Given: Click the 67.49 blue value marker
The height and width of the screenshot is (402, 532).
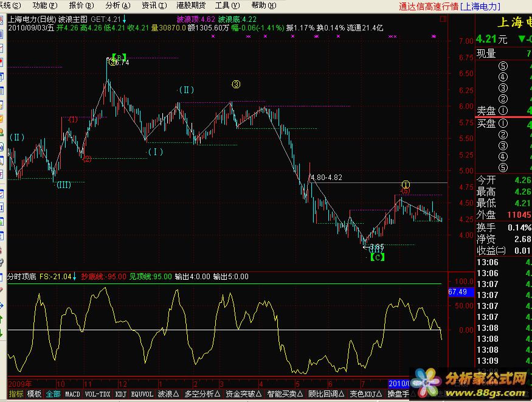Looking at the screenshot, I should click(461, 292).
